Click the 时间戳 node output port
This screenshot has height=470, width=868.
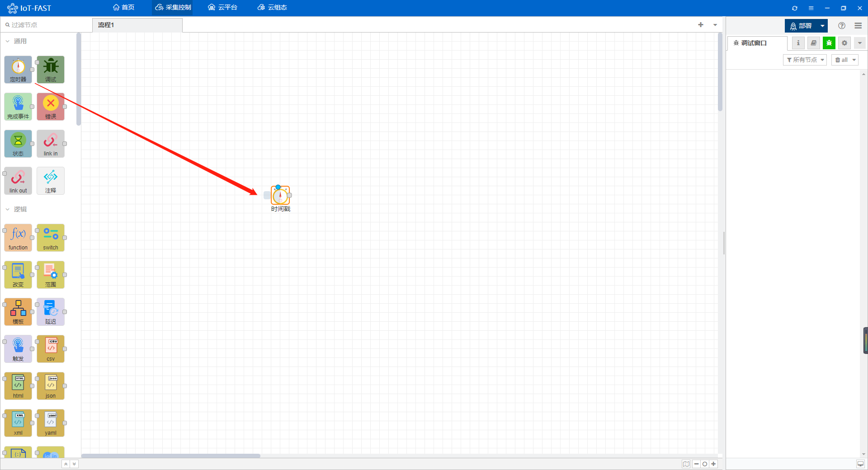point(289,195)
